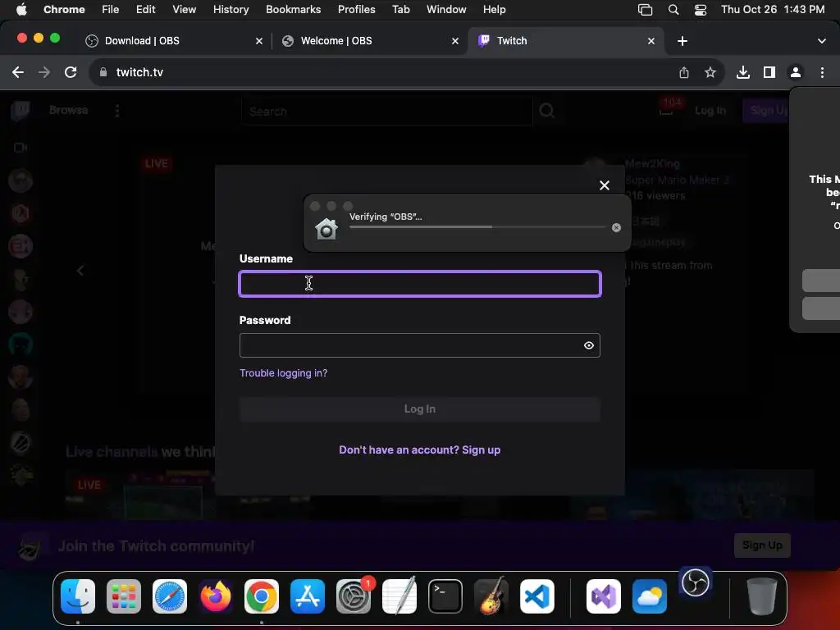
Task: Follow the Trouble logging in? link
Action: tap(283, 373)
